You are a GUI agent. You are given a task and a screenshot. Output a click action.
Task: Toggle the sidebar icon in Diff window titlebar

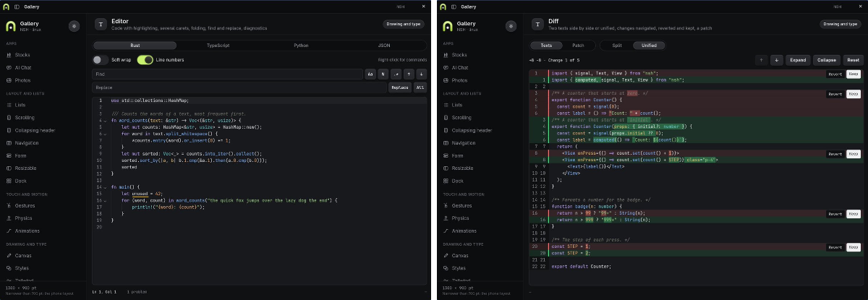tap(455, 7)
